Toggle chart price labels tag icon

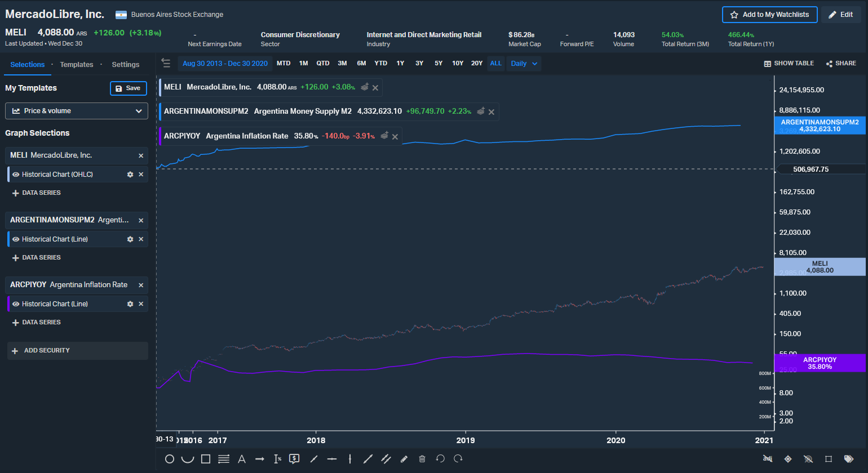[849, 459]
